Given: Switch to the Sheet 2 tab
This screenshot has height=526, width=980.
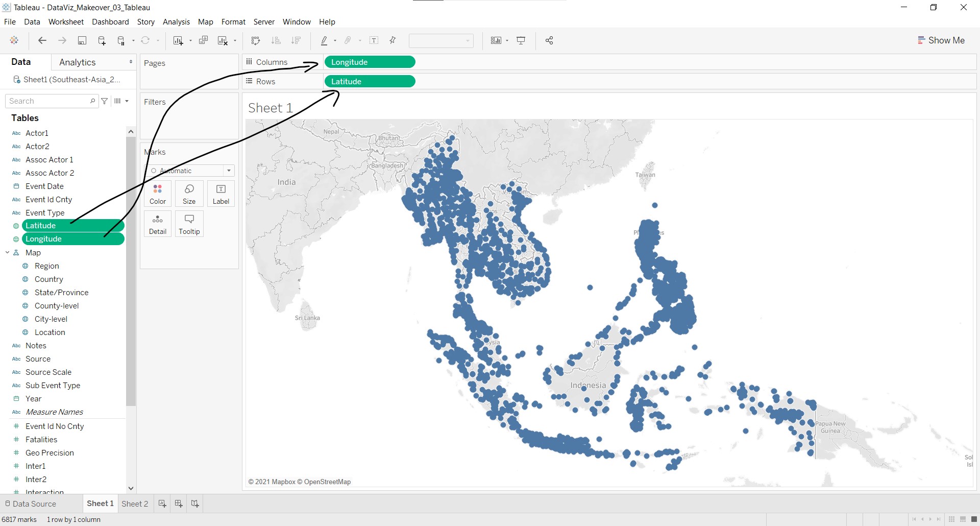Looking at the screenshot, I should [x=135, y=504].
